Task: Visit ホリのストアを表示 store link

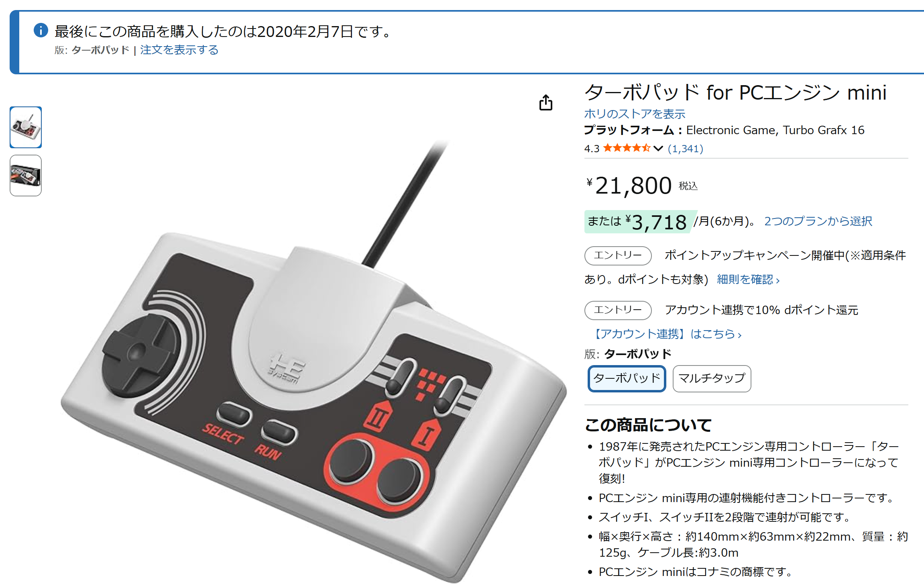Action: (635, 114)
